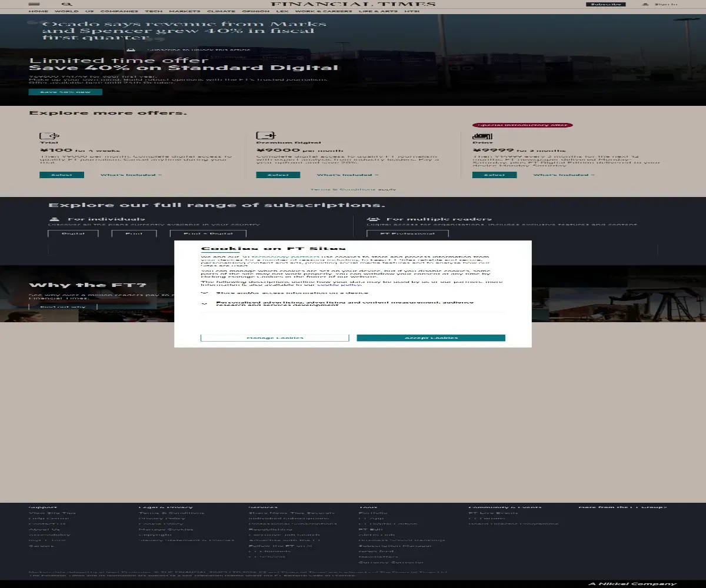Click the For individuals person icon
This screenshot has height=588, width=706.
coord(55,219)
